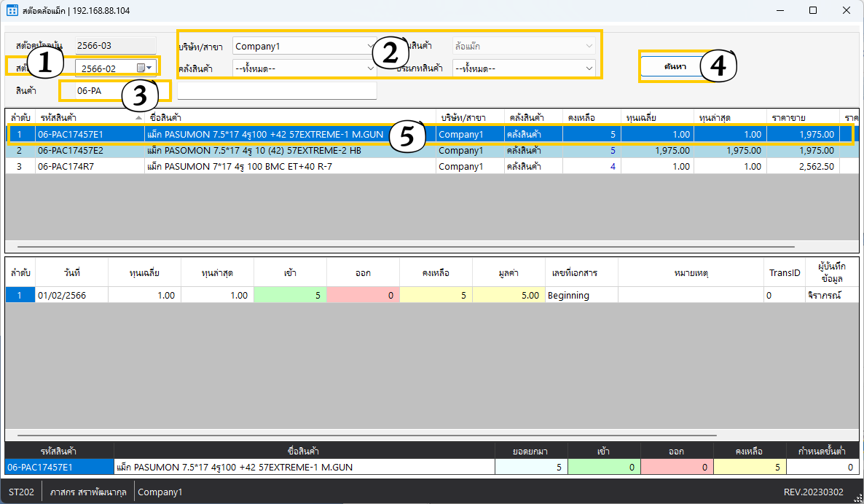Click the วันที่ column header in transactions
Image resolution: width=864 pixels, height=504 pixels.
coord(71,272)
